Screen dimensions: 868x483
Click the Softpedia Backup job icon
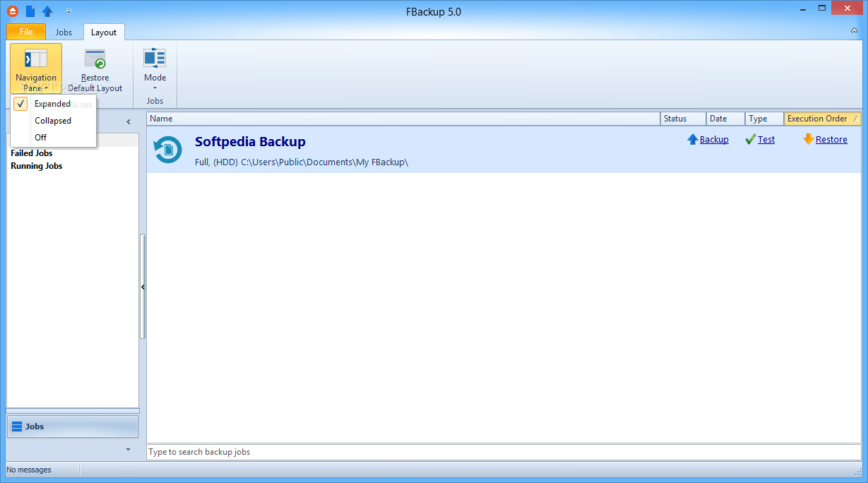pyautogui.click(x=167, y=150)
